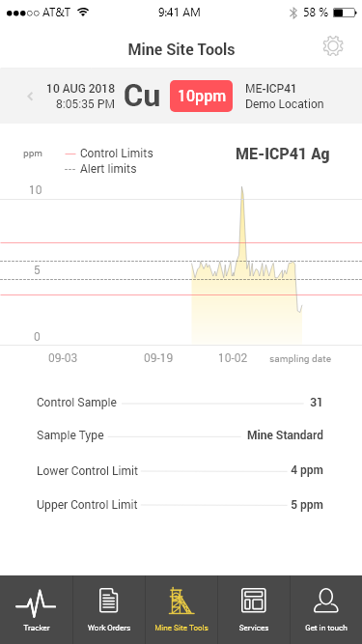
Task: Toggle the Alert limits legend entry
Action: click(100, 169)
